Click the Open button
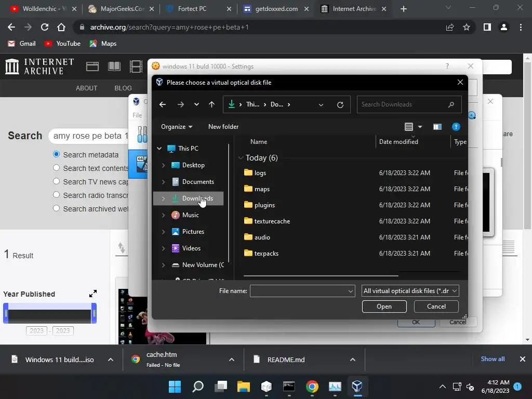532x399 pixels. (384, 307)
